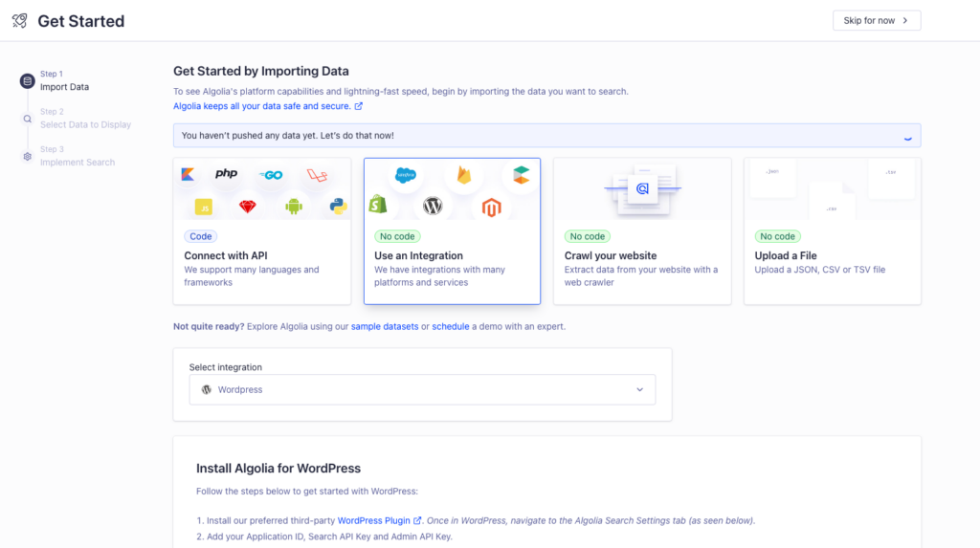This screenshot has height=548, width=980.
Task: Click the Kotlin logo icon
Action: pos(188,174)
